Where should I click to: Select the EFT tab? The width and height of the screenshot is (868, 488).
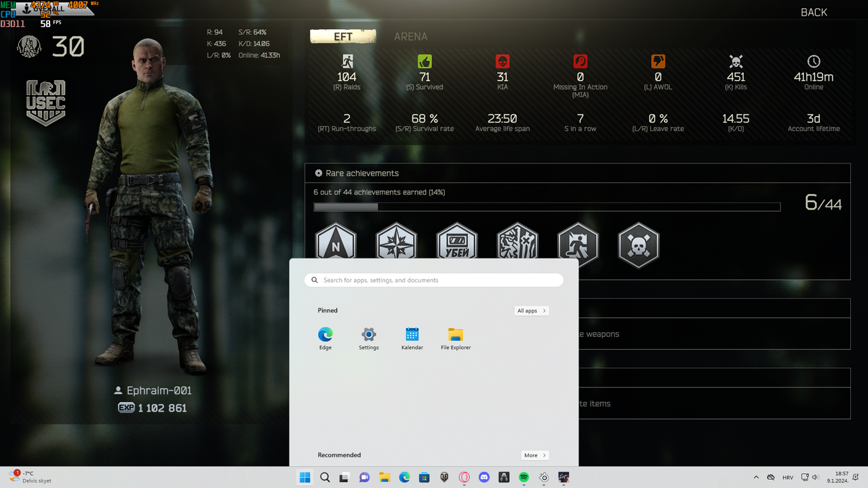342,37
